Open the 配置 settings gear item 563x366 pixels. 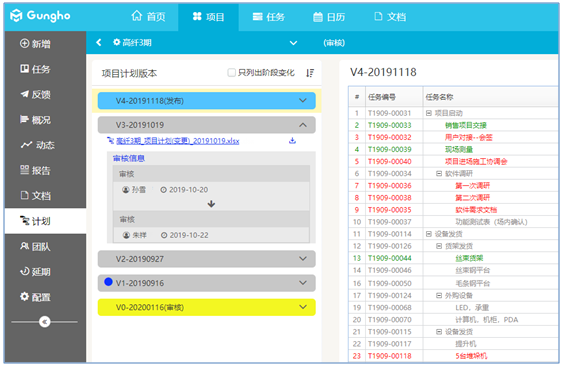[x=35, y=297]
